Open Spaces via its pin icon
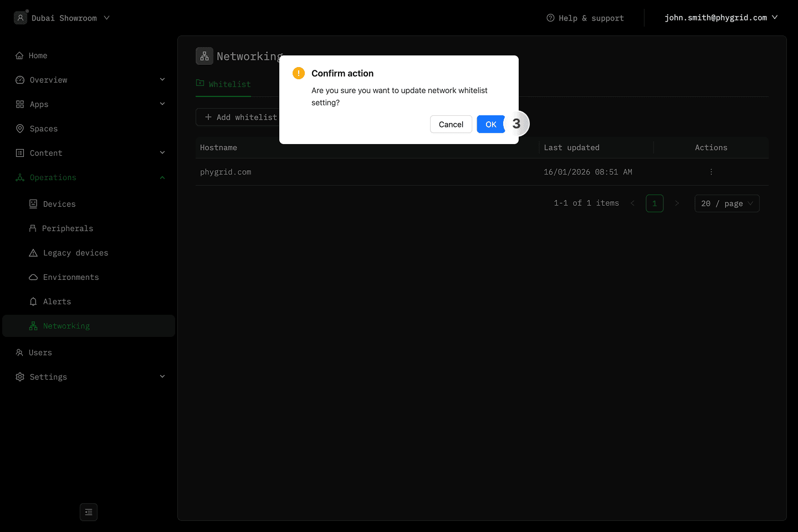Viewport: 798px width, 532px height. 20,129
